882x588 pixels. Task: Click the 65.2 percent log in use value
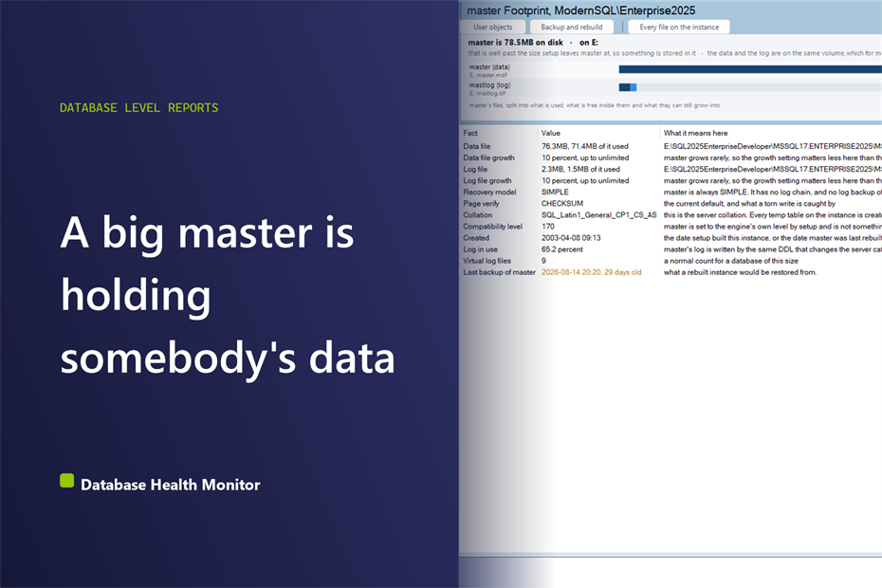click(x=562, y=249)
